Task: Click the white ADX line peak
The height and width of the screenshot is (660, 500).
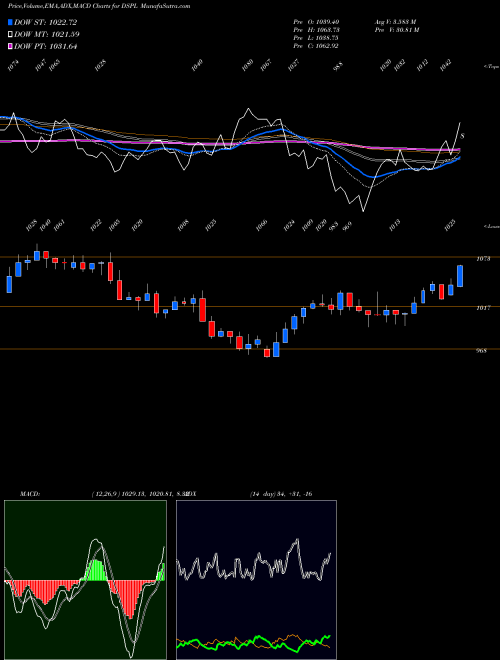Action: coord(298,540)
